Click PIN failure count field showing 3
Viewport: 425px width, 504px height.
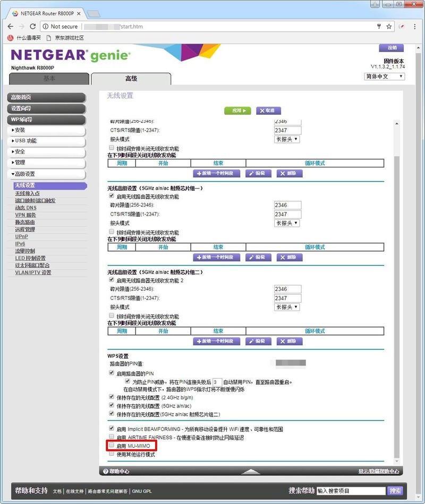pos(217,382)
